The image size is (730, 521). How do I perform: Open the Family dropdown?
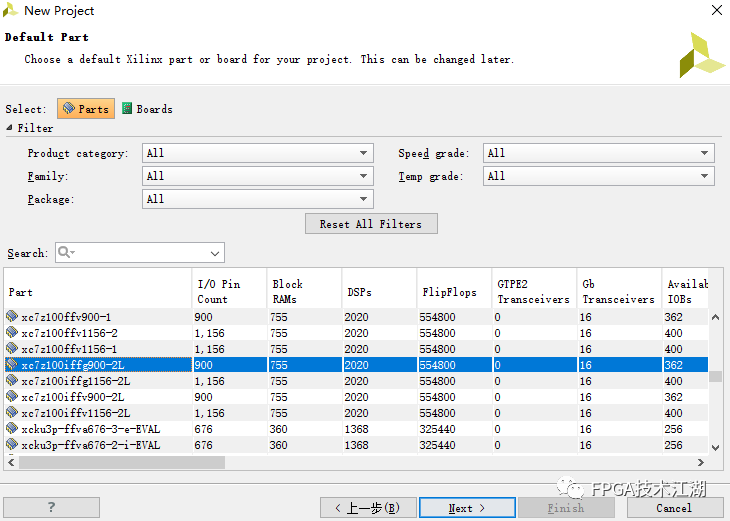257,176
